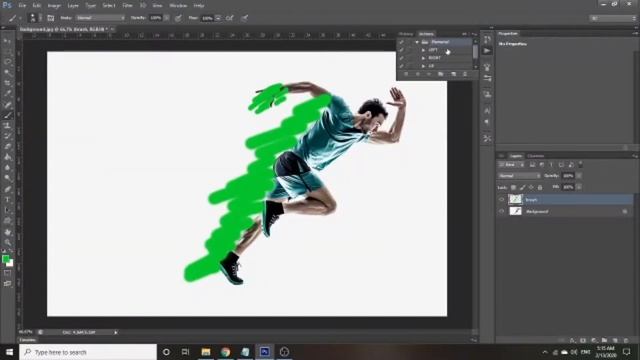
Task: Click the Actions play icon in the panel dock
Action: point(487,51)
